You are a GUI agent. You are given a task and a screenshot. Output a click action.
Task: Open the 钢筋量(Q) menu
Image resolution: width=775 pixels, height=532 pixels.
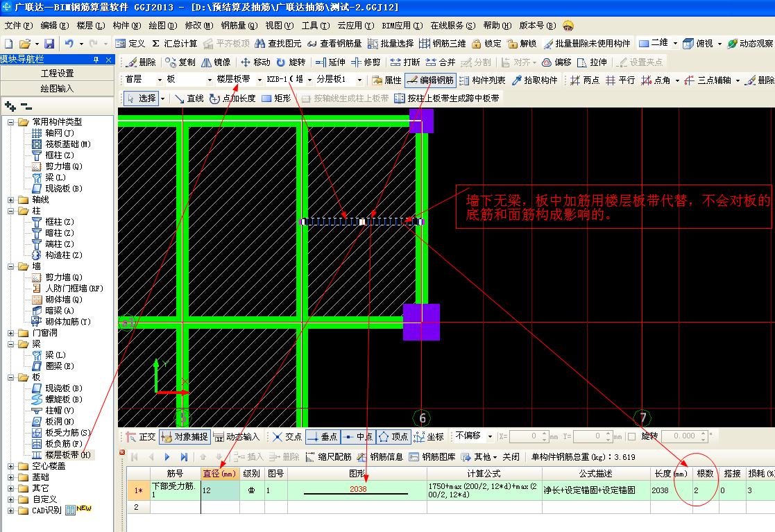tap(239, 25)
